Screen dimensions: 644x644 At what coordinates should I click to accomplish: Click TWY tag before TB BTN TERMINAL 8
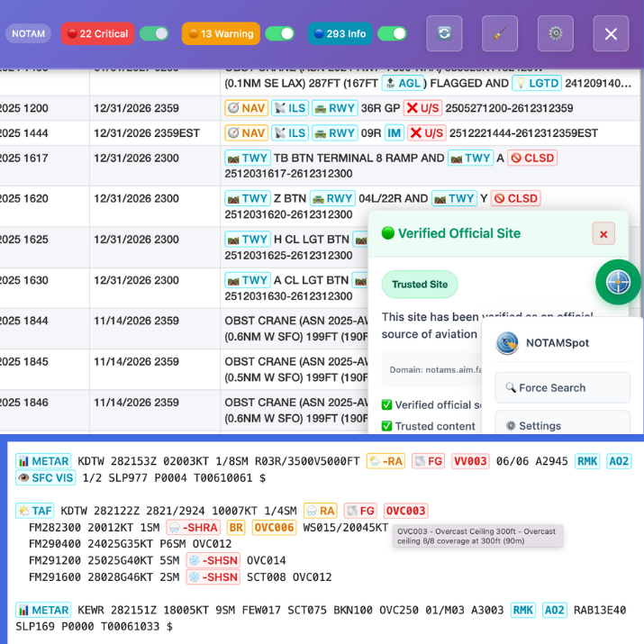coord(248,159)
